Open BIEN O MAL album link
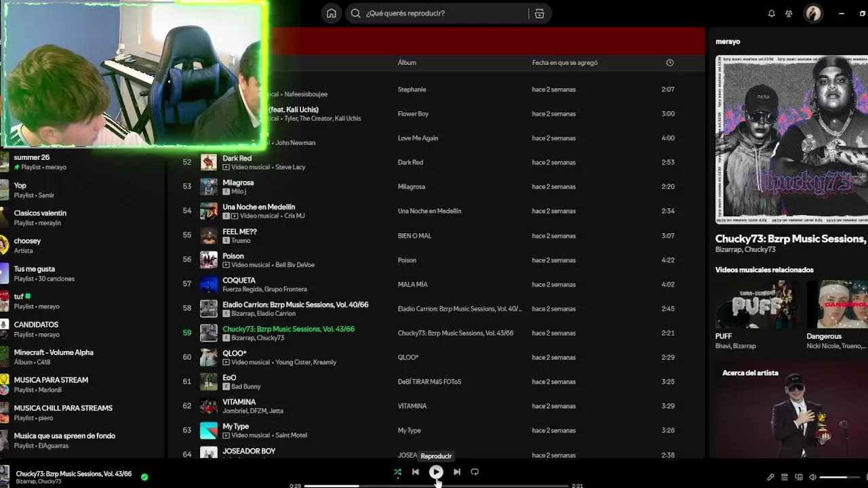Screen dimensions: 868x488 pyautogui.click(x=414, y=236)
